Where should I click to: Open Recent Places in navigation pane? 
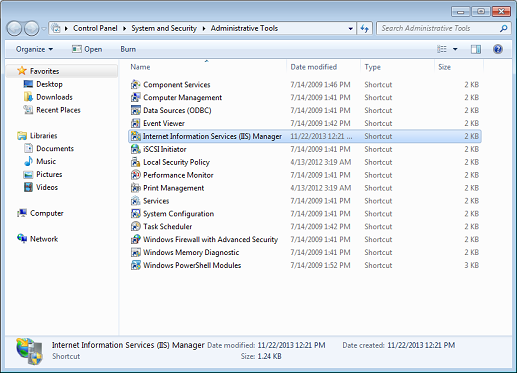point(58,110)
